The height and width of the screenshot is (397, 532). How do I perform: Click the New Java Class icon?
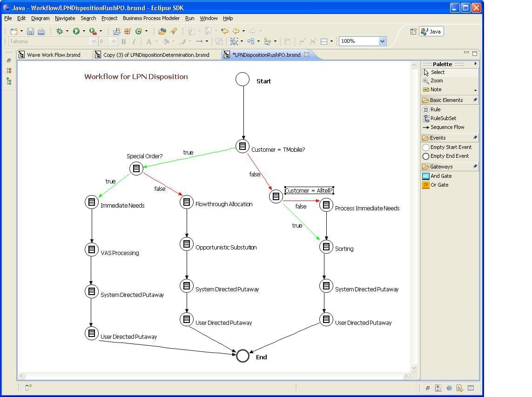[138, 32]
